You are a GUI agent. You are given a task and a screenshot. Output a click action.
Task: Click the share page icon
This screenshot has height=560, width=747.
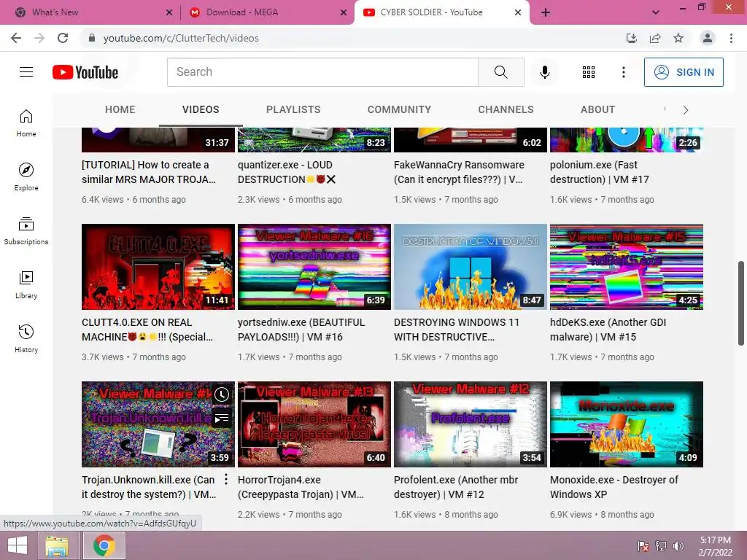[655, 38]
